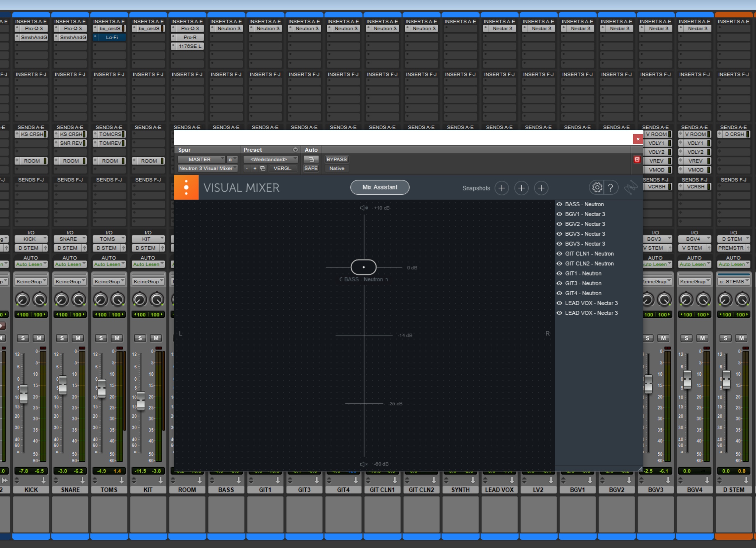Toggle the red target plug-in button
The width and height of the screenshot is (756, 548).
pyautogui.click(x=637, y=159)
